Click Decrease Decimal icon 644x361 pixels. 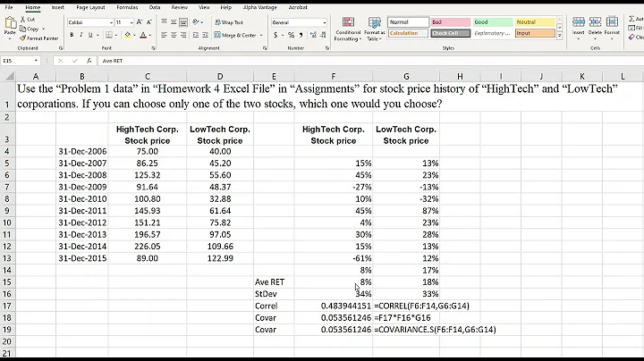point(323,35)
